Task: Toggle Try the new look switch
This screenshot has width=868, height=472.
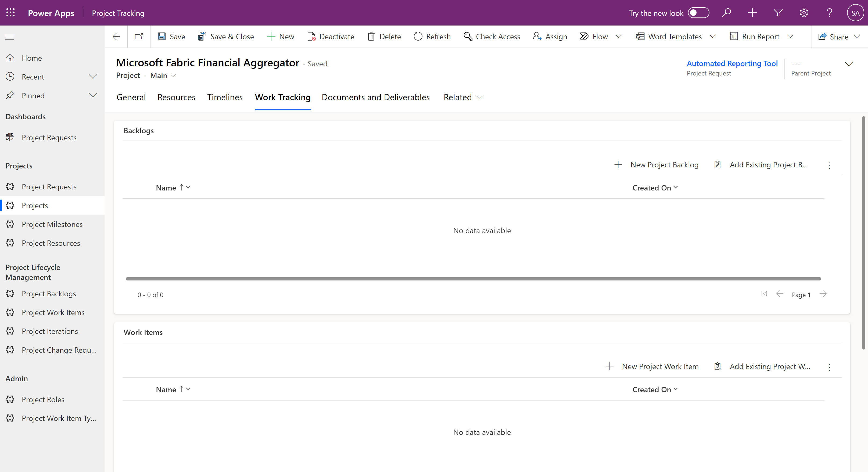Action: coord(698,13)
